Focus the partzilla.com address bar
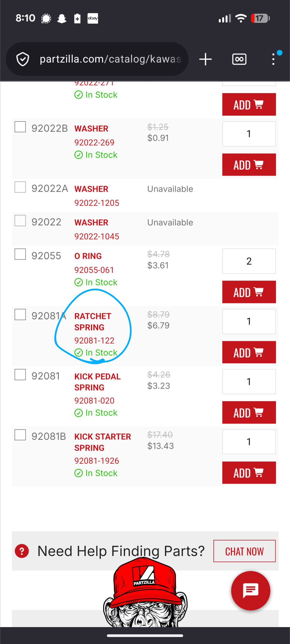 pos(110,59)
